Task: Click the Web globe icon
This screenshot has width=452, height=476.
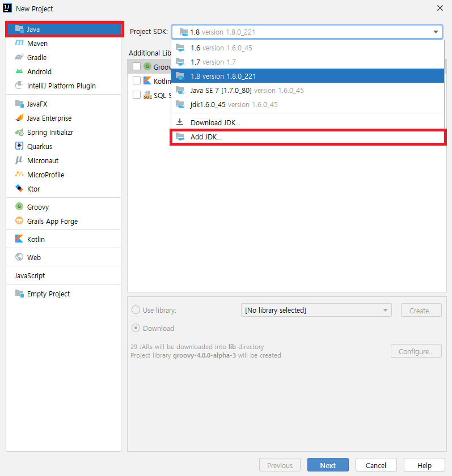Action: (19, 257)
